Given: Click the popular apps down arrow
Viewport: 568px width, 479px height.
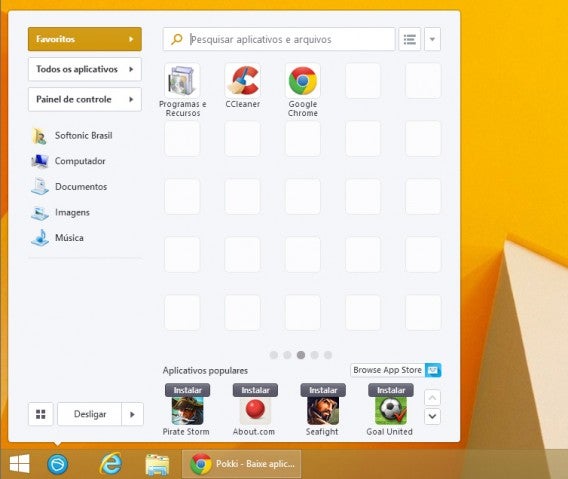Looking at the screenshot, I should pos(432,416).
